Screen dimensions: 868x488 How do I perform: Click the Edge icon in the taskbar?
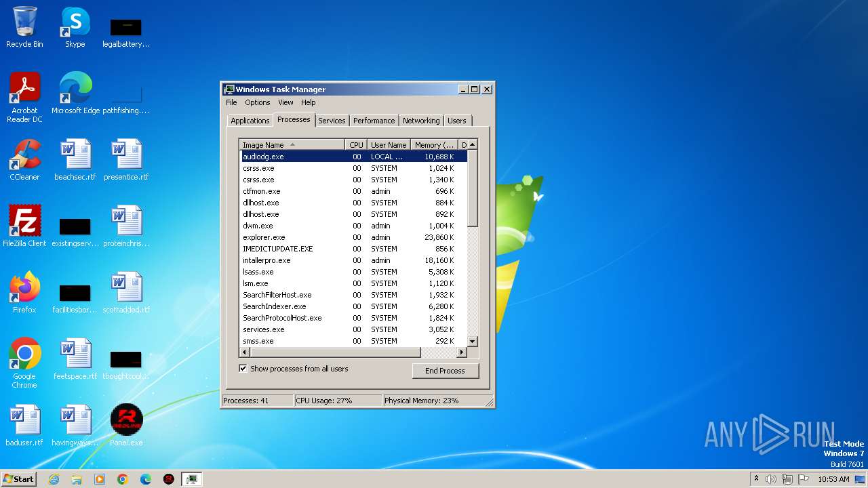click(x=146, y=479)
